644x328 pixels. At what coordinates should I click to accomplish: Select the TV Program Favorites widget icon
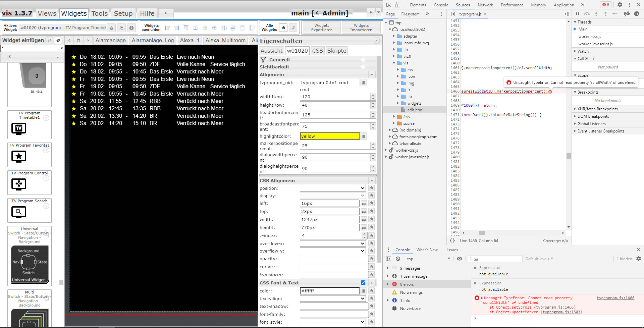(19, 156)
